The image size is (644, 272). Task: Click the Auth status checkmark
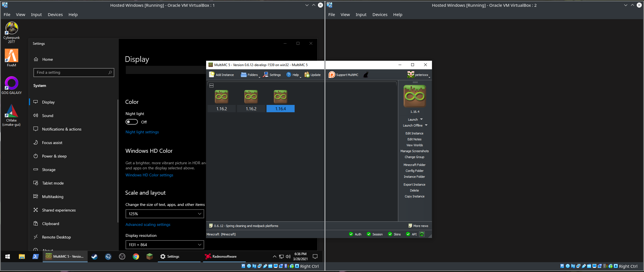351,234
